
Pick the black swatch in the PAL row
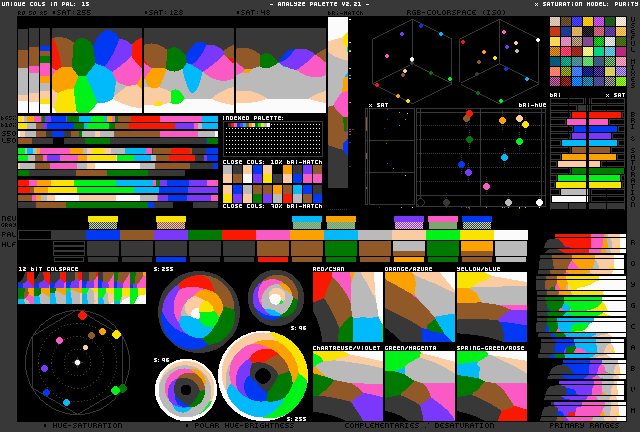point(35,235)
